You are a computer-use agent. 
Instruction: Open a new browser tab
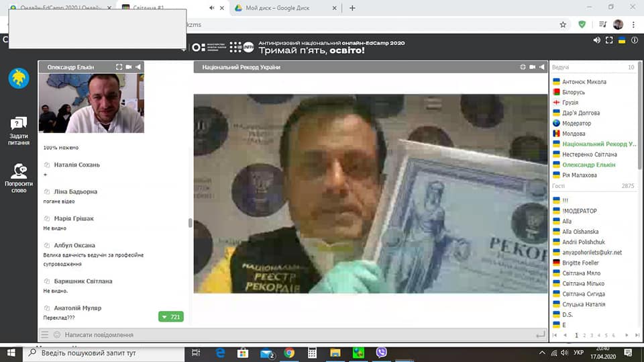(352, 8)
